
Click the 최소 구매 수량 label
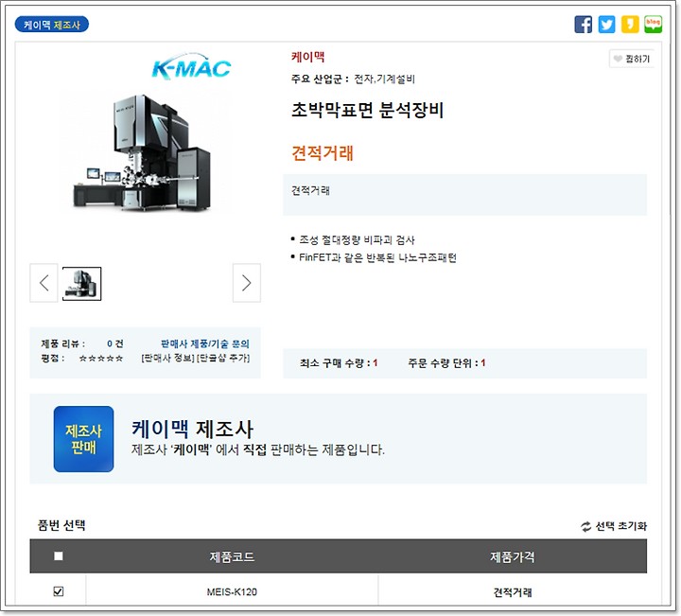(x=335, y=363)
